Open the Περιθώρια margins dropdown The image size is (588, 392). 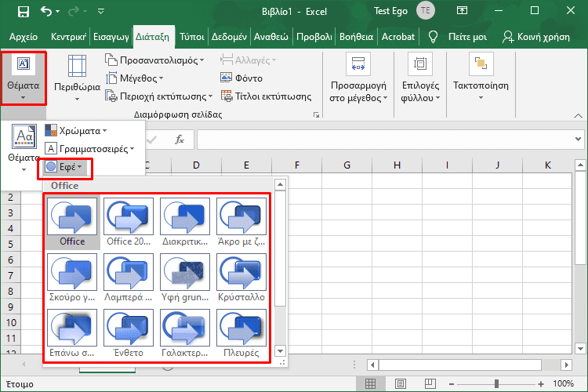(78, 78)
